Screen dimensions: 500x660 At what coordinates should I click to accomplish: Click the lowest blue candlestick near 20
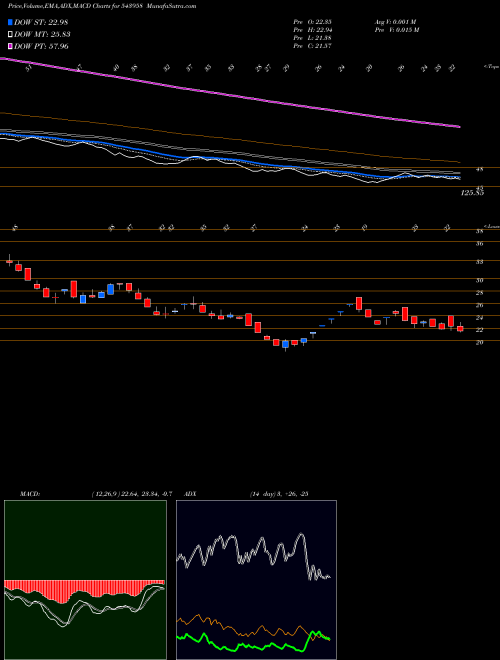click(285, 344)
